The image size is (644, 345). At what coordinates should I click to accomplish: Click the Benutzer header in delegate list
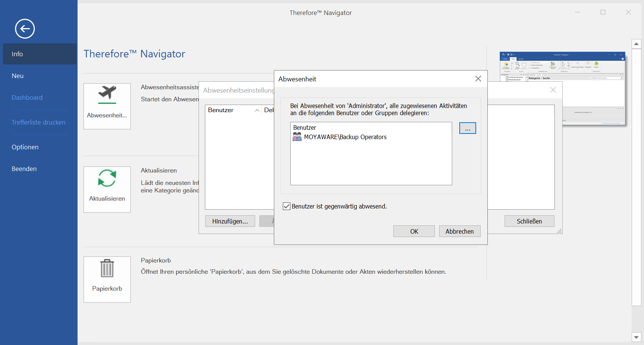click(x=305, y=127)
